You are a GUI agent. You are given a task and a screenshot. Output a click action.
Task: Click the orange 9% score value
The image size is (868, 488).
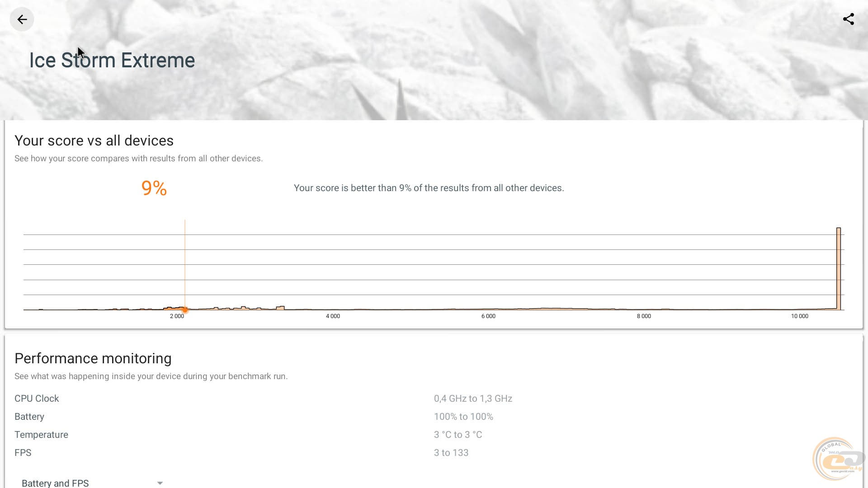click(154, 188)
